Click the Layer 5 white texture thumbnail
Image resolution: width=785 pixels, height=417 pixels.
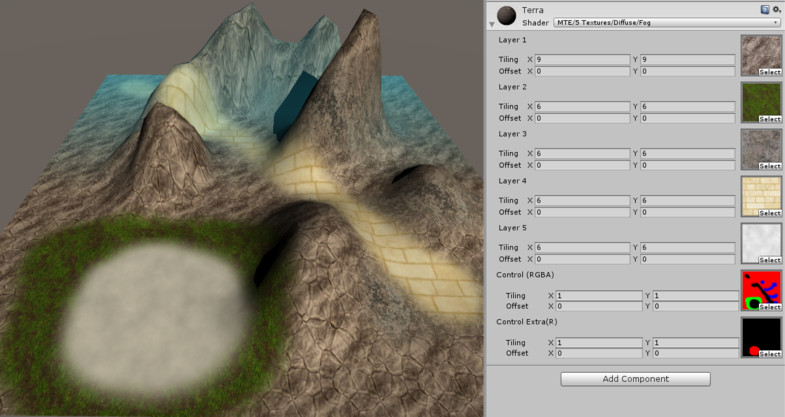coord(760,242)
